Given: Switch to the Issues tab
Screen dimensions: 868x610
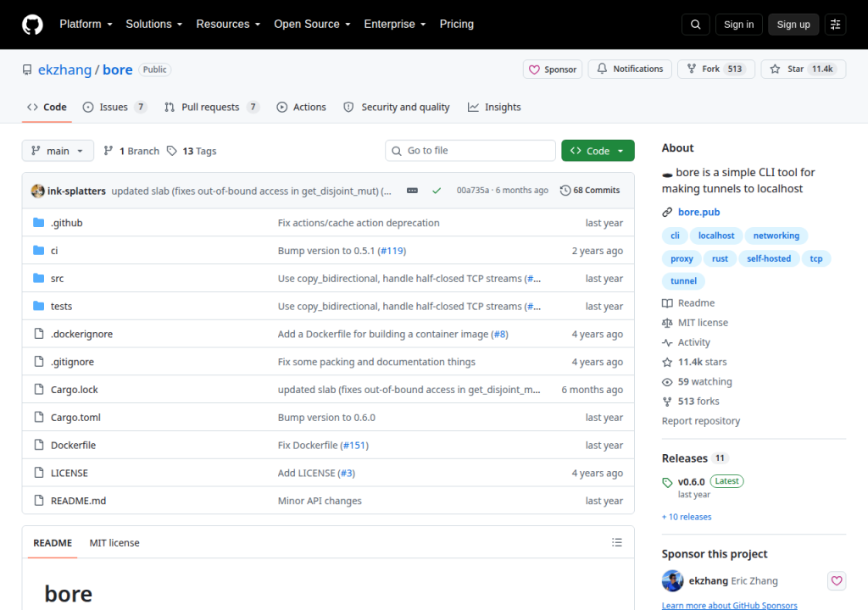Looking at the screenshot, I should pos(114,108).
